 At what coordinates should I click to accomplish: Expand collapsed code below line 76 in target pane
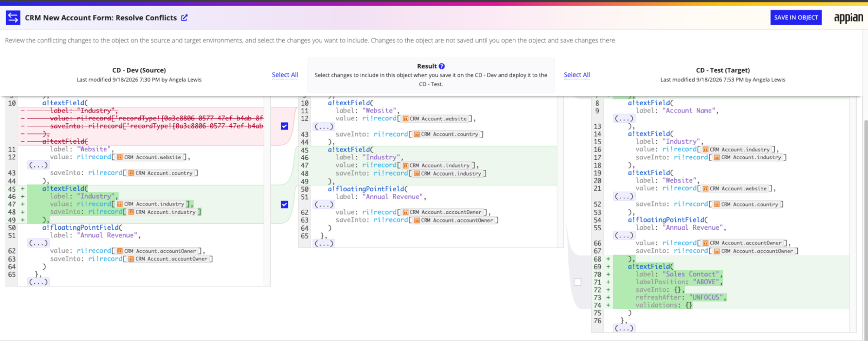pyautogui.click(x=624, y=328)
